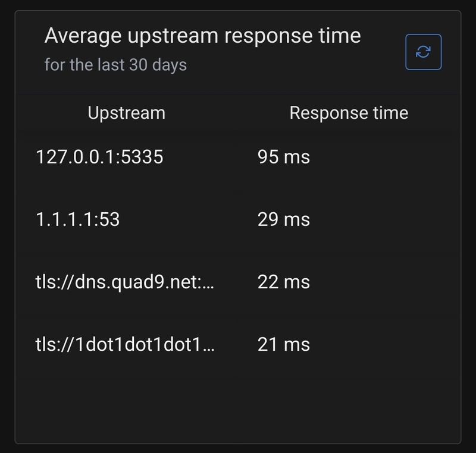Click port 5335 in the localhost upstream

click(144, 157)
